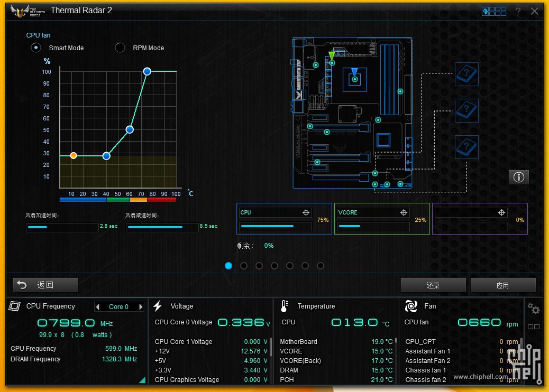Click the fan curve point at 100%
The height and width of the screenshot is (392, 549).
pyautogui.click(x=147, y=71)
